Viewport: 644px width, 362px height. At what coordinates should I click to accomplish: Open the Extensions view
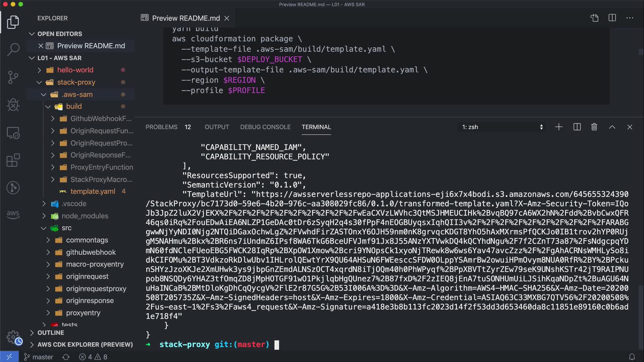(x=13, y=161)
